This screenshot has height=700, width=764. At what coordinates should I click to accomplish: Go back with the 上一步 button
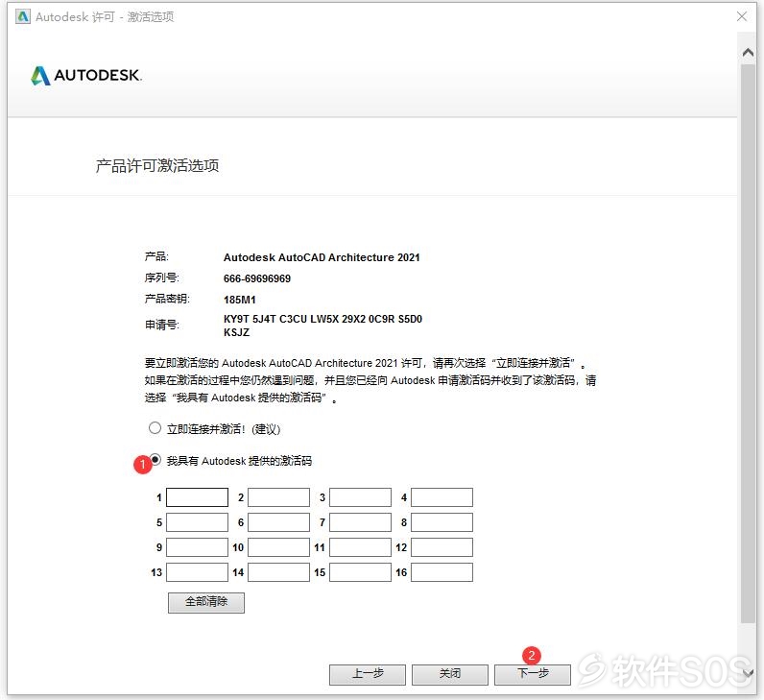[368, 674]
